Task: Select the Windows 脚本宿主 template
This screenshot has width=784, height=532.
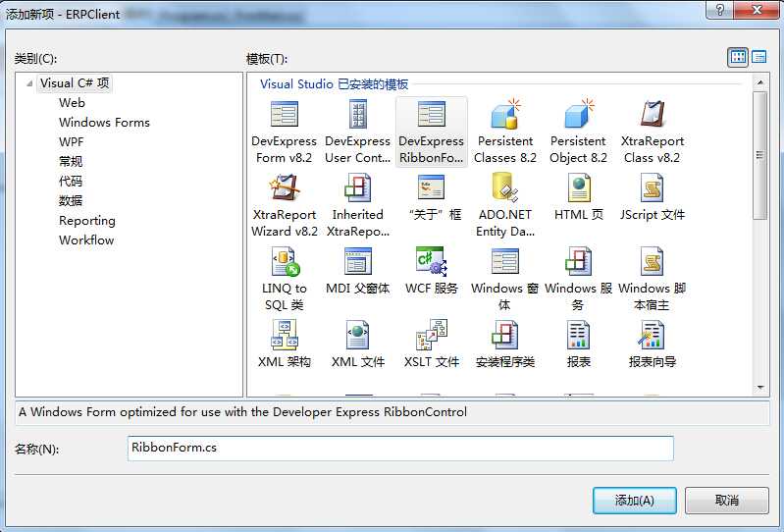Action: [x=652, y=279]
